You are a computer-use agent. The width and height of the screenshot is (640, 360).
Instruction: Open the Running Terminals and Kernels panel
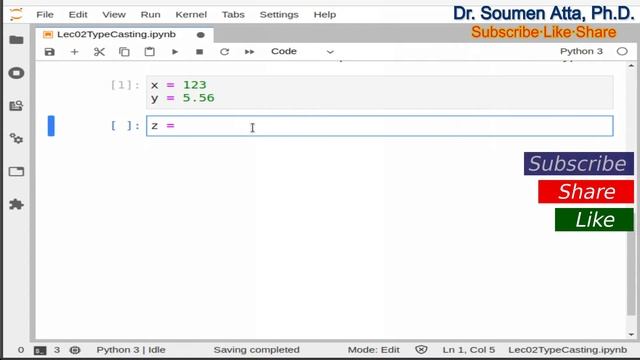[16, 73]
